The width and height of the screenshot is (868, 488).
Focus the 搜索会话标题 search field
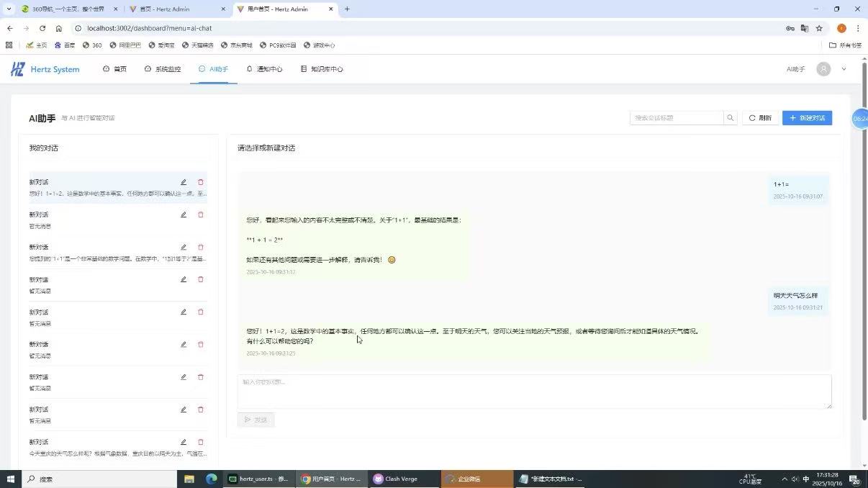[677, 118]
